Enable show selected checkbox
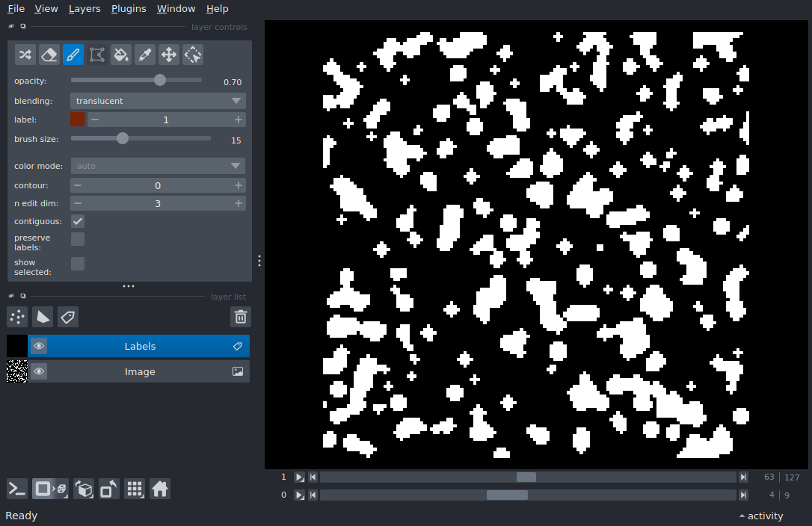Viewport: 812px width, 526px height. click(x=78, y=264)
